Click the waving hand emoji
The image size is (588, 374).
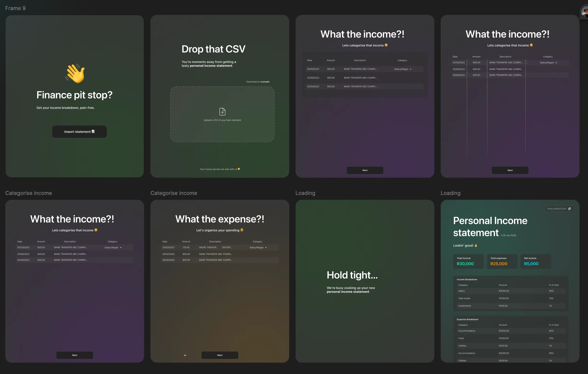(x=75, y=74)
